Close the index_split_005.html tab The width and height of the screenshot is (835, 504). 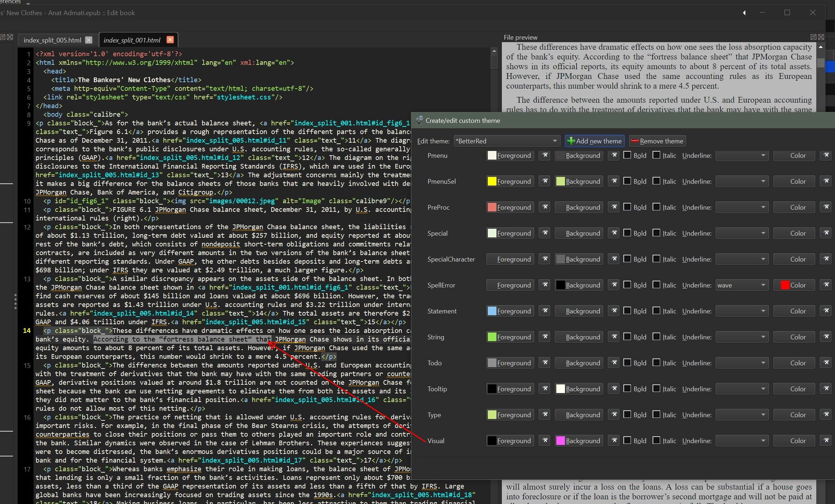pos(89,40)
